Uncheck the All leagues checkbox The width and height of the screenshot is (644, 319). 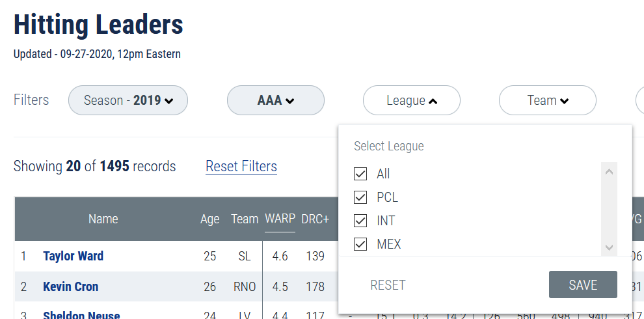360,174
